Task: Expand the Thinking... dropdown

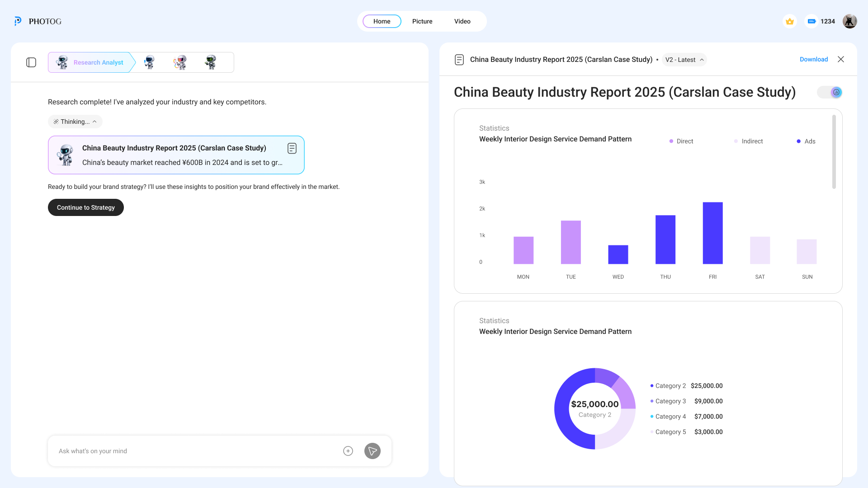Action: pyautogui.click(x=75, y=122)
